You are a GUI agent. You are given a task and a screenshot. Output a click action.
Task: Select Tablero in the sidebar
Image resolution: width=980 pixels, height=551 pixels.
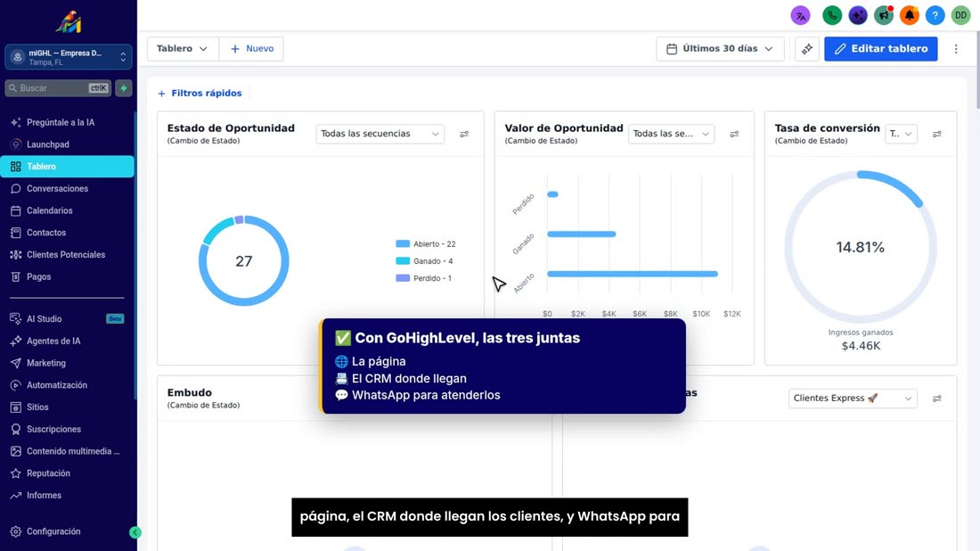tap(67, 167)
